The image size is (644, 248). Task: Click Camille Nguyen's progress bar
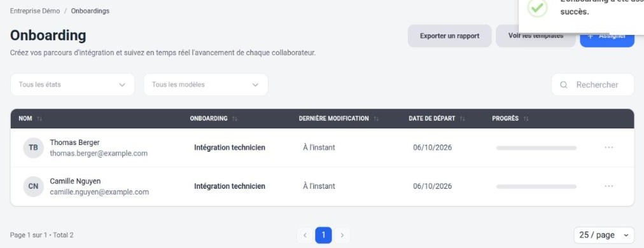pyautogui.click(x=536, y=186)
